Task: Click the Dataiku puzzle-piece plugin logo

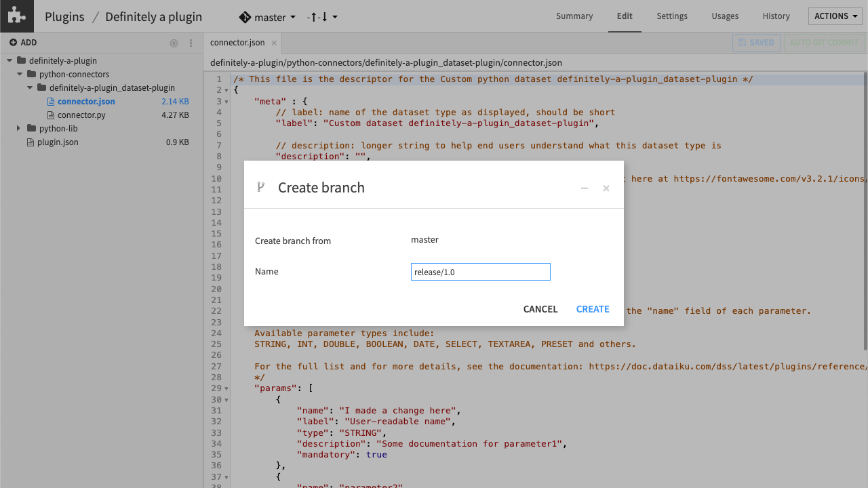Action: pos(16,16)
